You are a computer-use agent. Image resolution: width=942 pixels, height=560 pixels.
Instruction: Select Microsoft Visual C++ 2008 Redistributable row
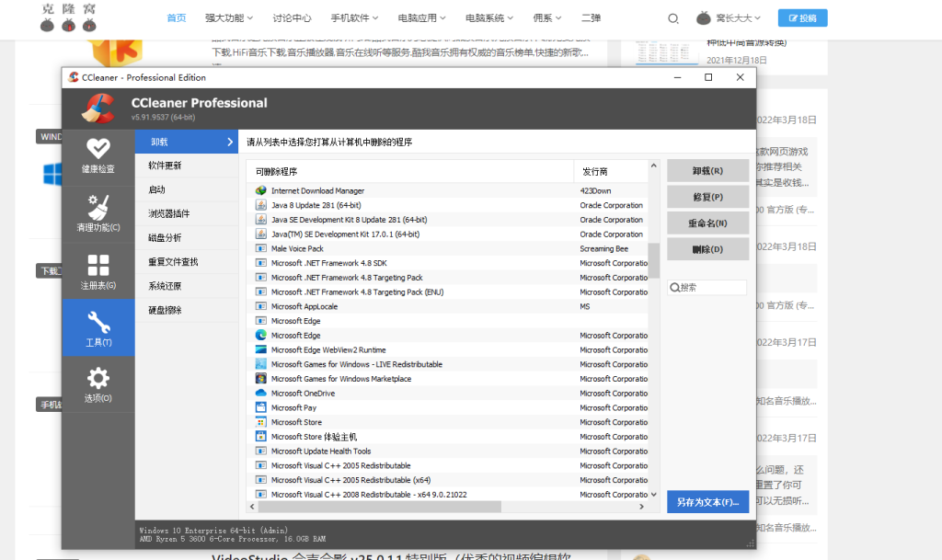(x=447, y=494)
